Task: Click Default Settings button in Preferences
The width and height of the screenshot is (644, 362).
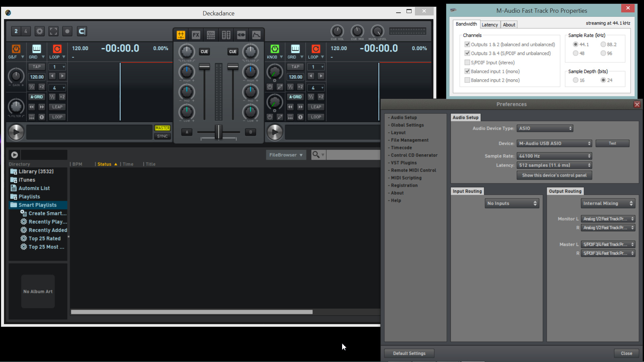Action: pos(409,353)
